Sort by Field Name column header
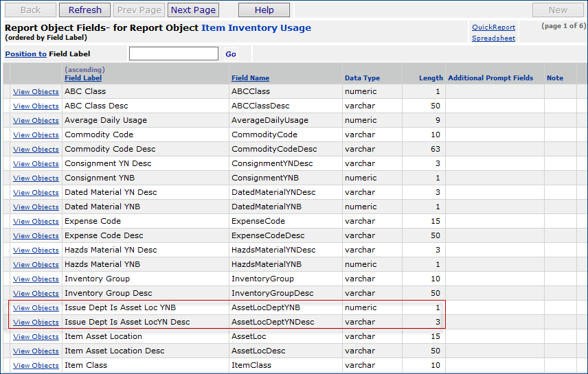Screen dimensions: 588x374 [x=250, y=78]
